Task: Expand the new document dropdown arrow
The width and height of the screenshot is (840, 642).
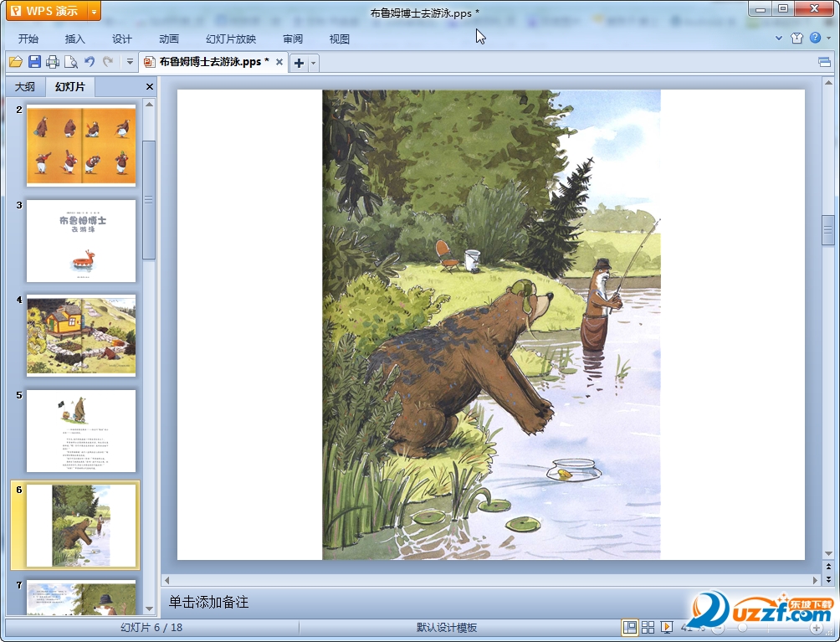Action: 314,64
